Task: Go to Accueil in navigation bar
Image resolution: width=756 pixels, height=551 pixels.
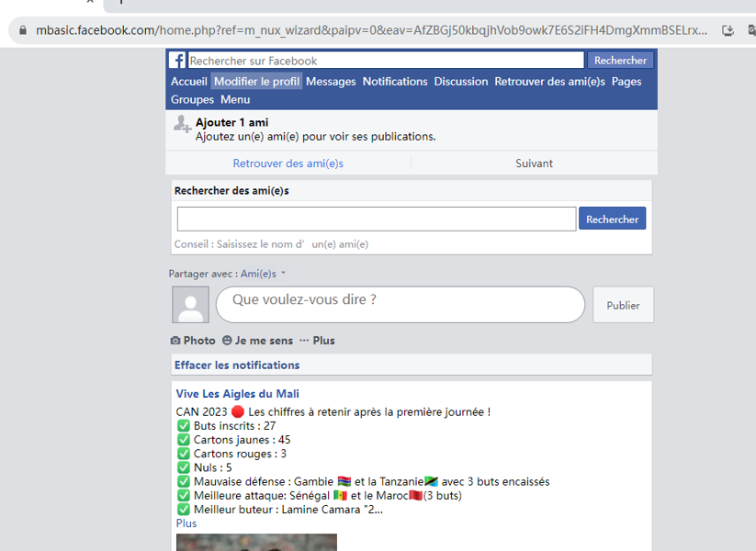Action: pos(189,82)
